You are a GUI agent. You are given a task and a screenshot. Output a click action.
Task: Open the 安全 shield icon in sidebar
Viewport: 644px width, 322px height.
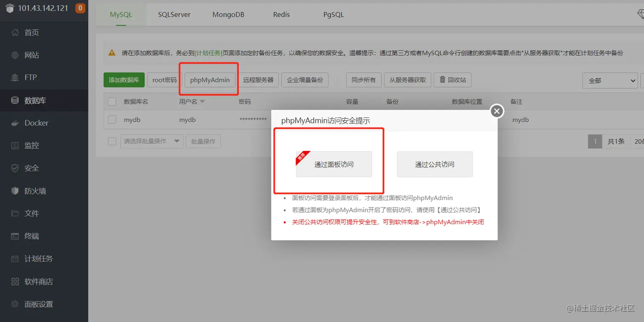pos(15,168)
